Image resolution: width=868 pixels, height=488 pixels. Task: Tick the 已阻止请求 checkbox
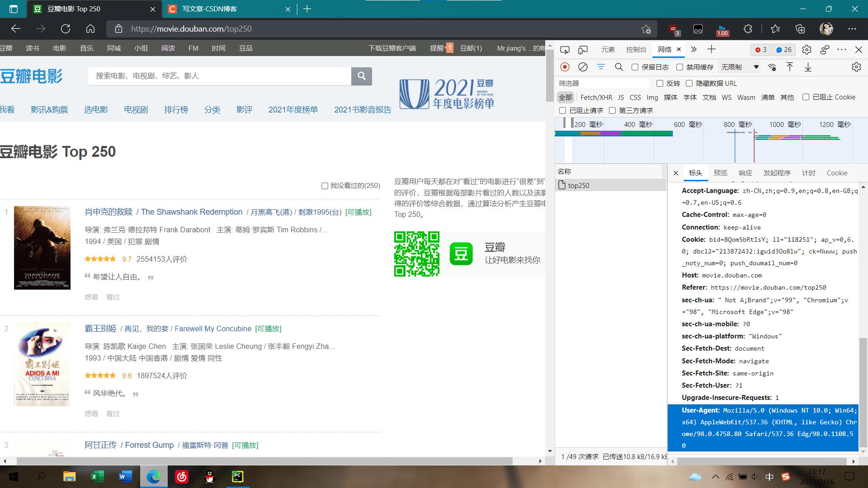[x=562, y=110]
